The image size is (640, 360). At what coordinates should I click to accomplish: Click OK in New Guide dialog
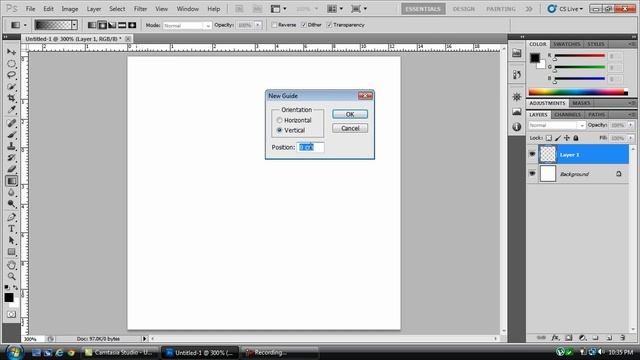[350, 114]
